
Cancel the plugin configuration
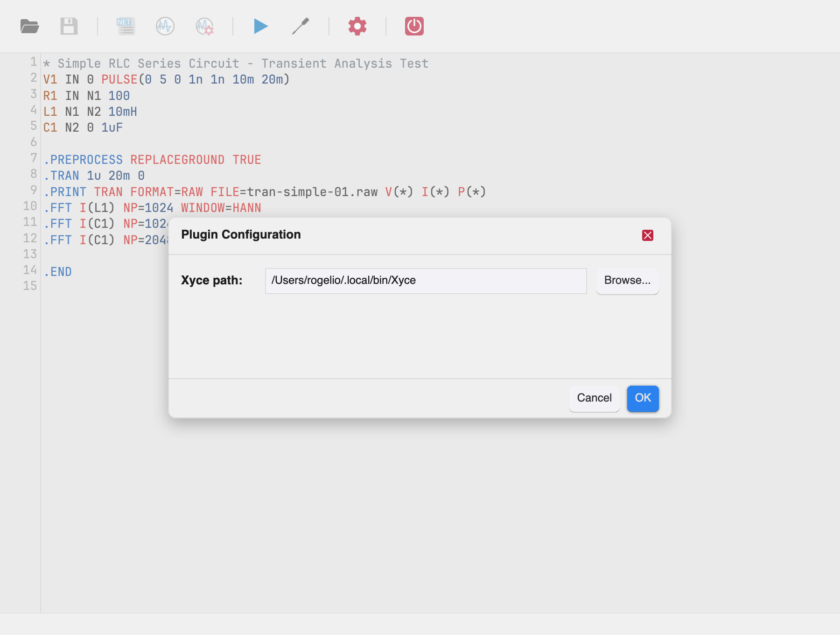(x=595, y=398)
